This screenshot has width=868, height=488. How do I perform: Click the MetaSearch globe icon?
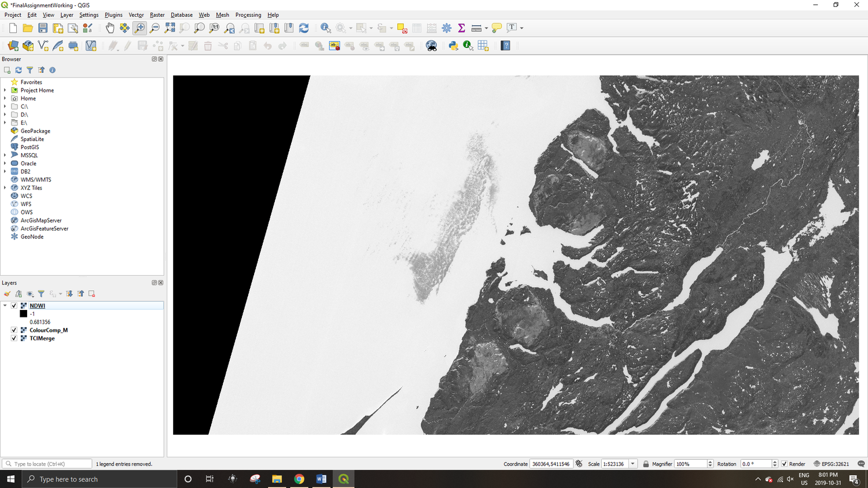click(x=432, y=45)
